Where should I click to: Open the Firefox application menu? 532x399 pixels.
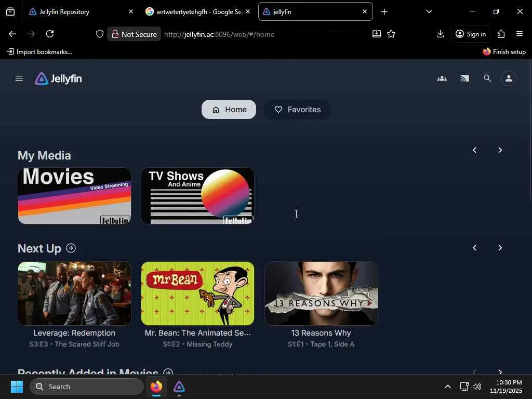(520, 34)
